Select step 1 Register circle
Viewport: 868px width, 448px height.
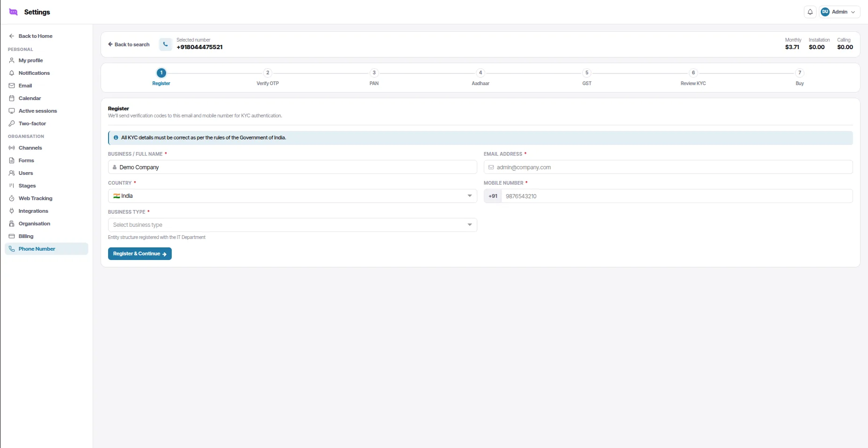click(161, 72)
